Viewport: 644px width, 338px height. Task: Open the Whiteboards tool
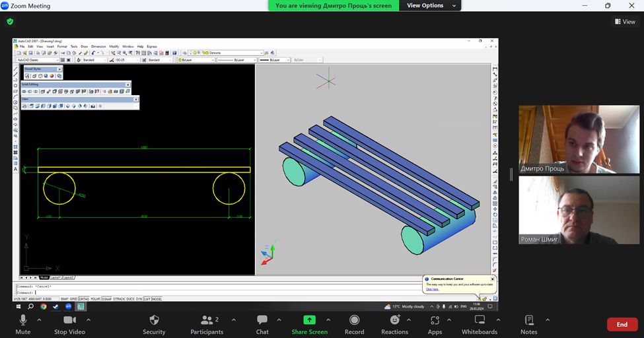(479, 321)
